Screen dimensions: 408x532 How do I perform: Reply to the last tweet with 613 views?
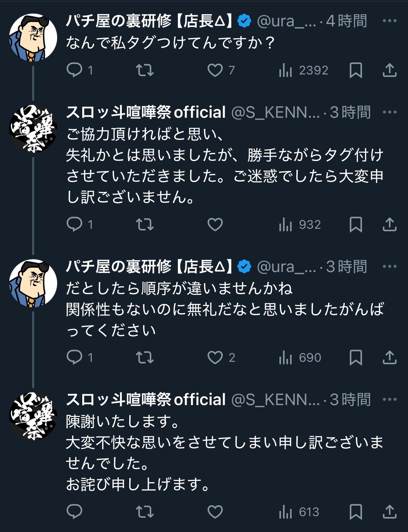(74, 512)
